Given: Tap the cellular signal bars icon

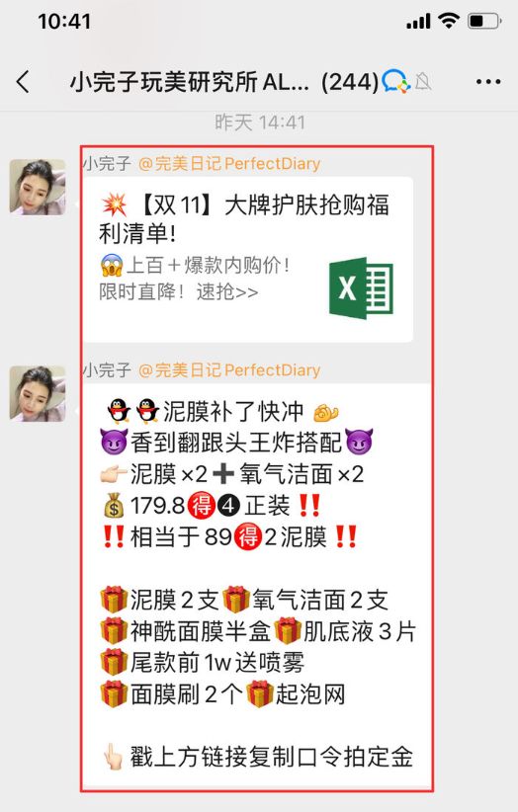Looking at the screenshot, I should coord(418,22).
